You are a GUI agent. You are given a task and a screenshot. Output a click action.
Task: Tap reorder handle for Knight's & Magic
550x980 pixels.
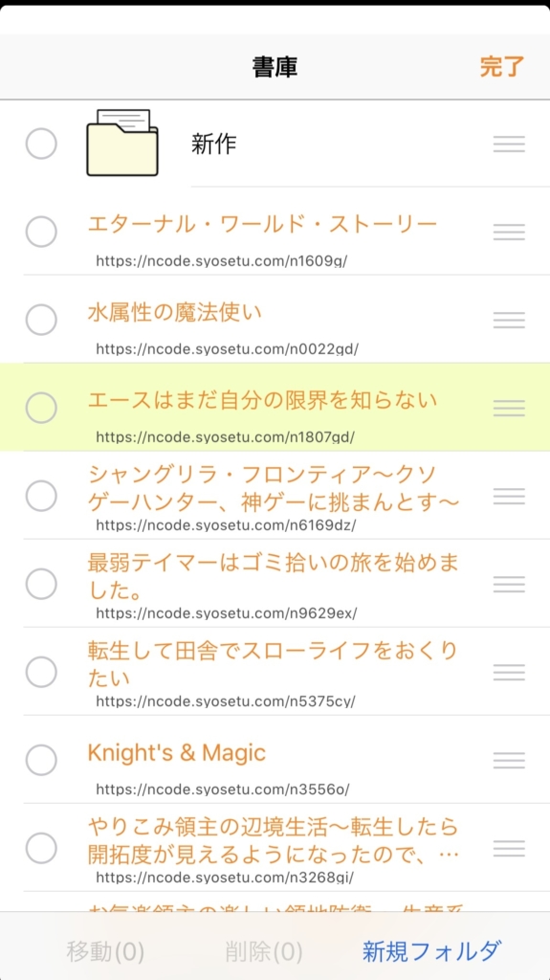pos(509,761)
